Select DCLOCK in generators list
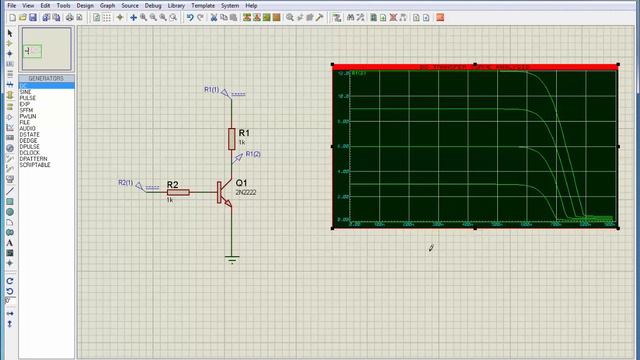Screen dimensions: 640x360 tap(30, 153)
